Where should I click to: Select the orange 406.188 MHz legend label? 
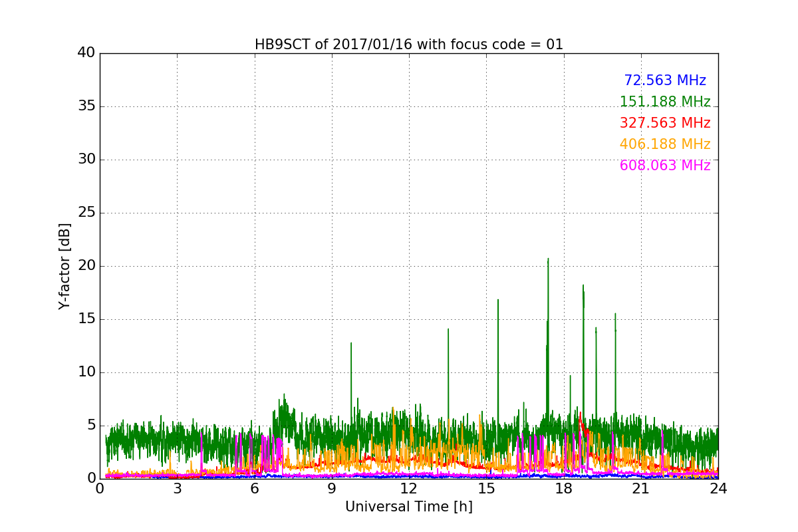point(665,144)
